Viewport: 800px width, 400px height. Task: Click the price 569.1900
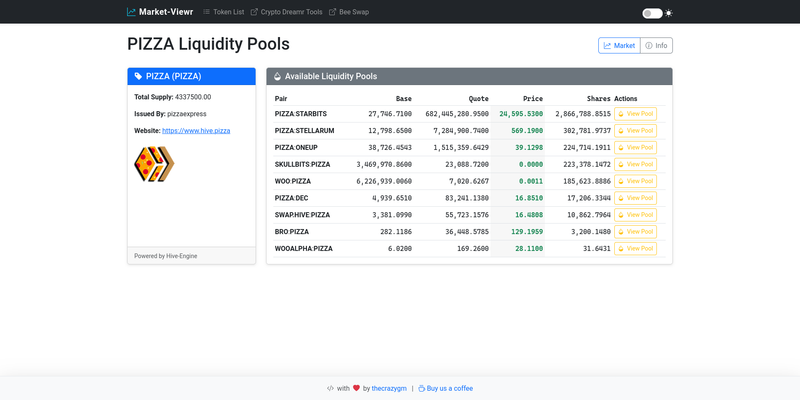pyautogui.click(x=527, y=131)
